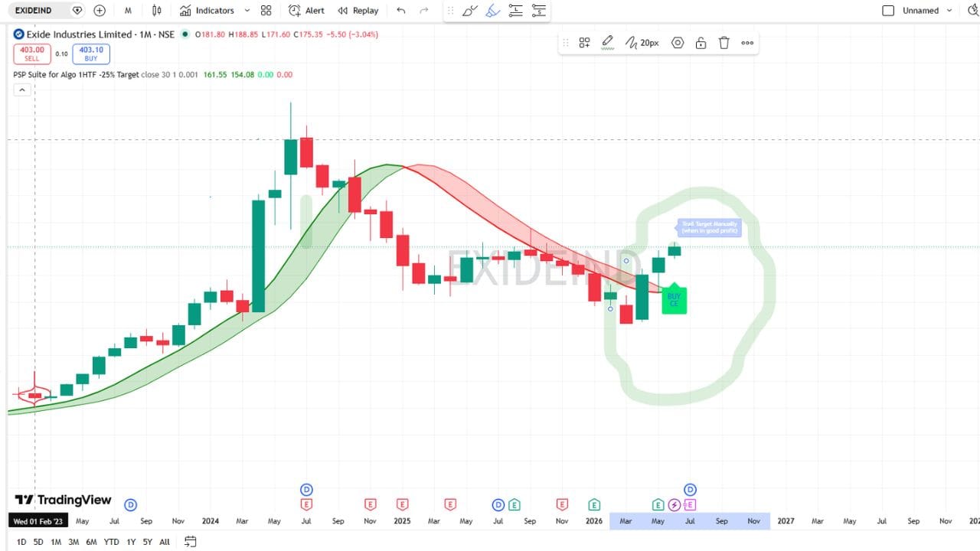The image size is (980, 551).
Task: Click the 403.10 BUY button
Action: click(x=91, y=54)
